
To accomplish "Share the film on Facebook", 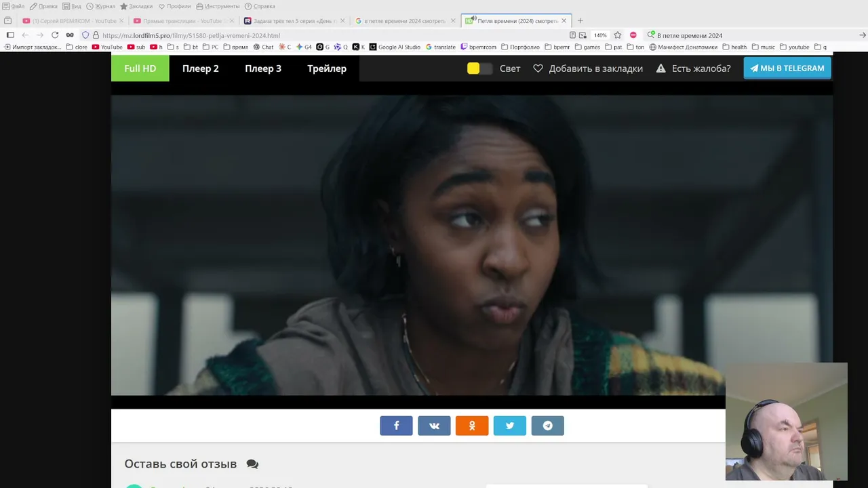I will coord(396,426).
